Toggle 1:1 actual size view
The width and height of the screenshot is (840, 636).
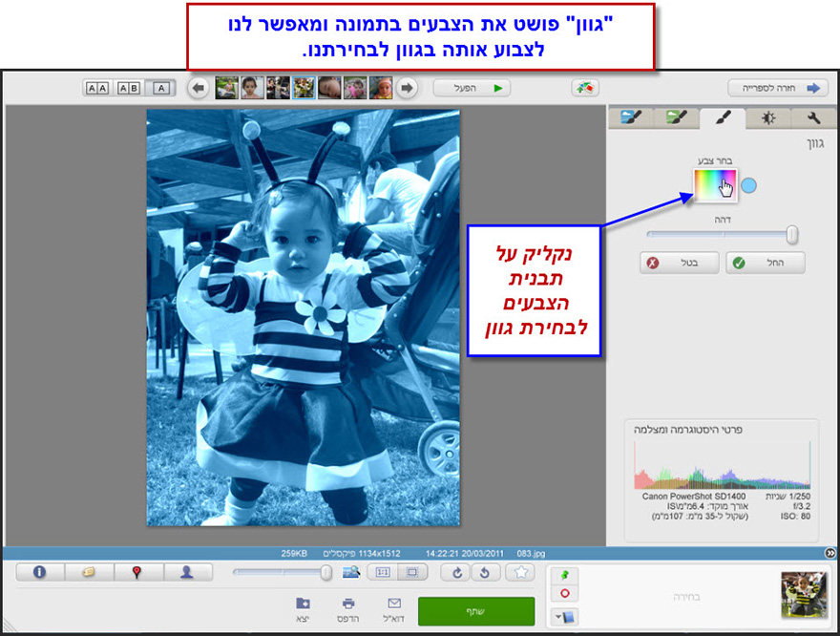tap(383, 572)
